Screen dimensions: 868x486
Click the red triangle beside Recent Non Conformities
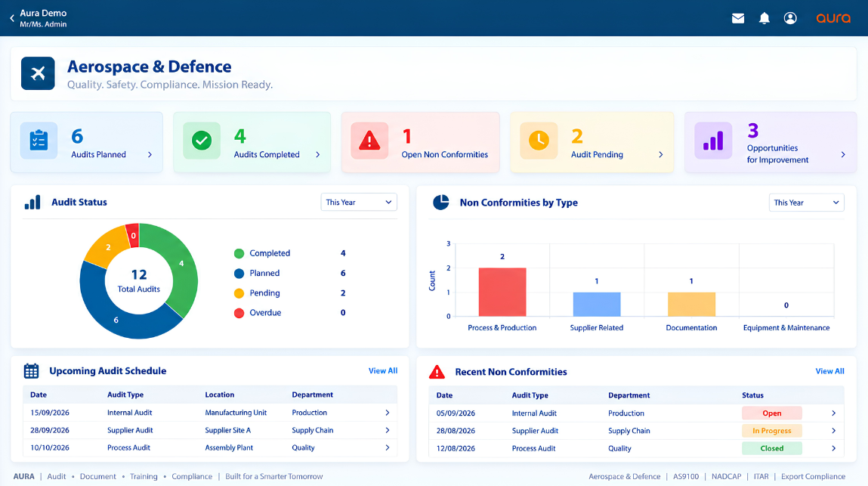coord(437,372)
